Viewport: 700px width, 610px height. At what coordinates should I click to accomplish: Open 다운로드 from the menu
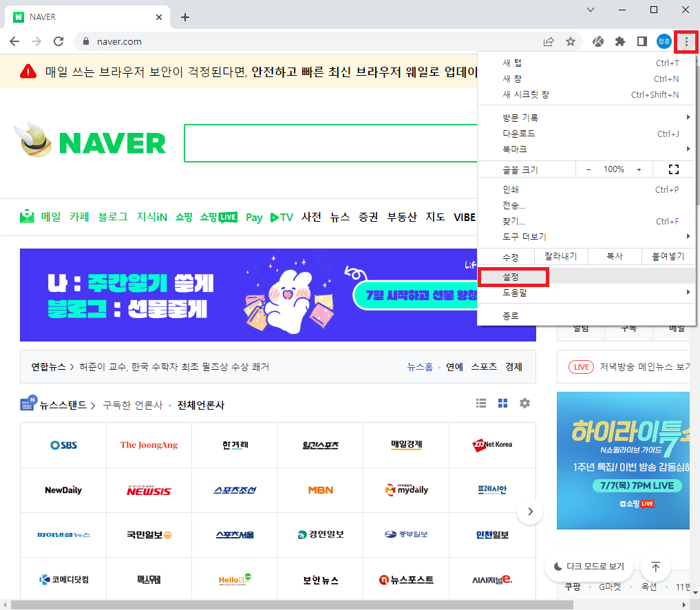pos(586,134)
